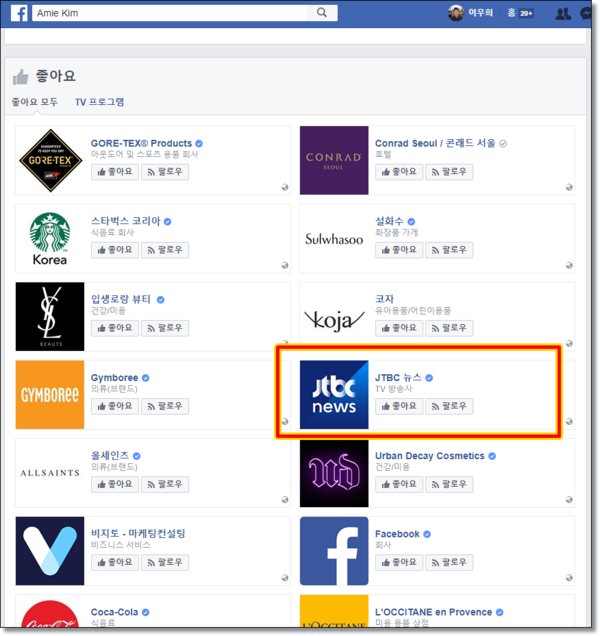This screenshot has height=636, width=600.
Task: Like the Conrad Seoul page
Action: pyautogui.click(x=399, y=172)
